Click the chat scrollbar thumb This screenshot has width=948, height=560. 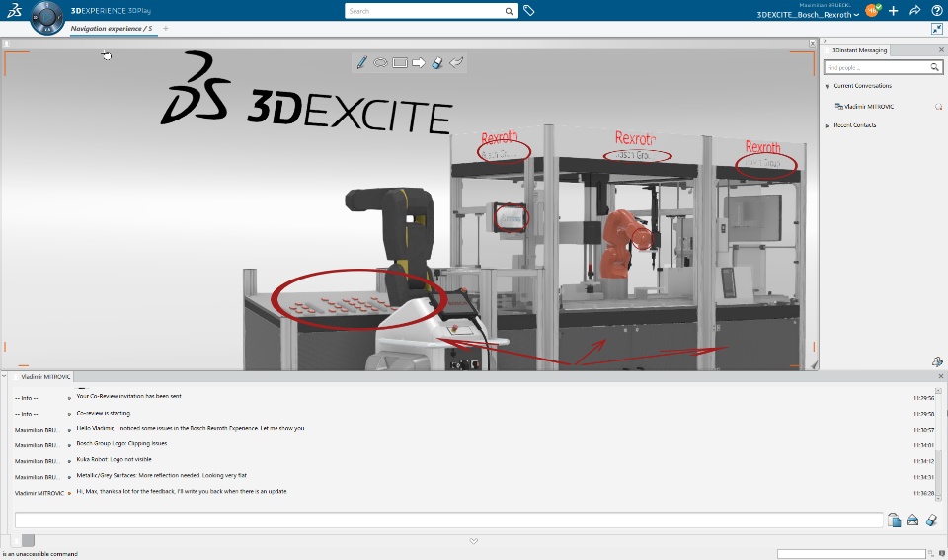coord(938,473)
